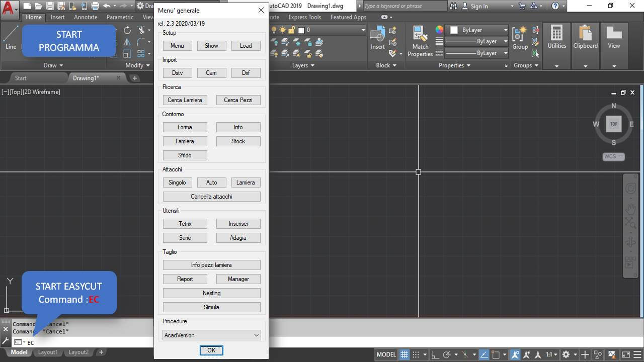The image size is (644, 362).
Task: Click the Nesting button
Action: click(212, 293)
